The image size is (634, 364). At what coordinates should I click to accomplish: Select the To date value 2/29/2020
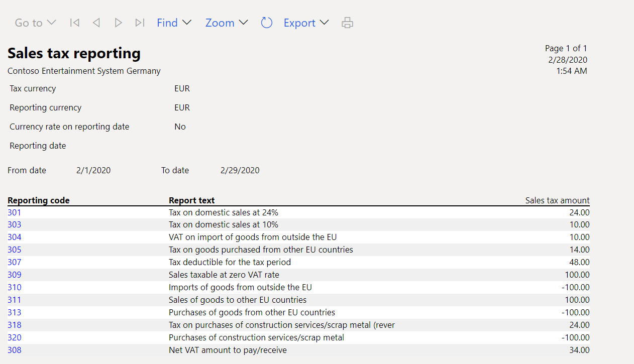pyautogui.click(x=240, y=171)
